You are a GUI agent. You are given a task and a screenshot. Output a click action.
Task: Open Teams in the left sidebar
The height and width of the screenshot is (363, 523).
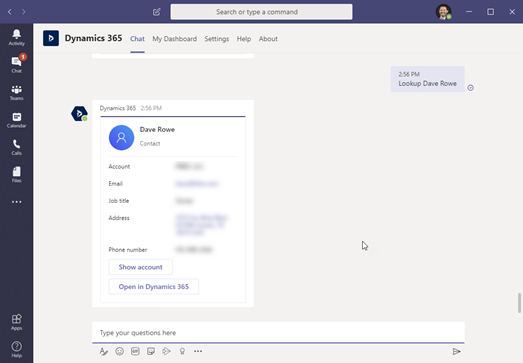(16, 92)
